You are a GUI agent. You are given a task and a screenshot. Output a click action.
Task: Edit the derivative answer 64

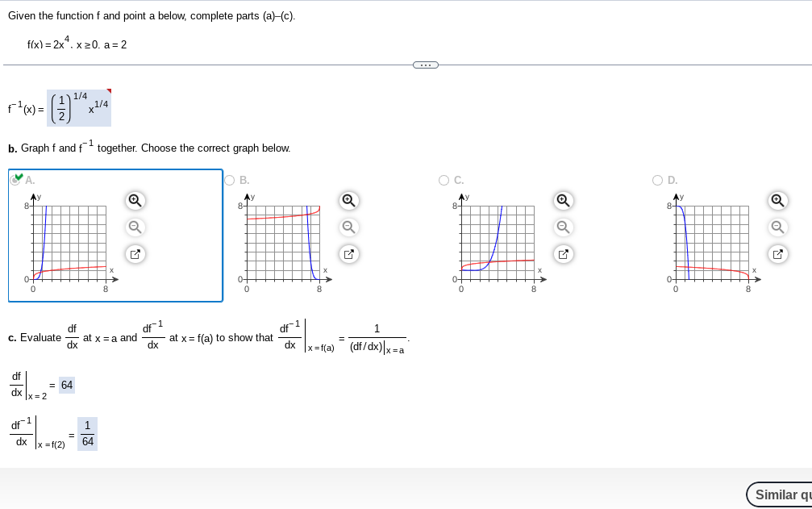(66, 385)
